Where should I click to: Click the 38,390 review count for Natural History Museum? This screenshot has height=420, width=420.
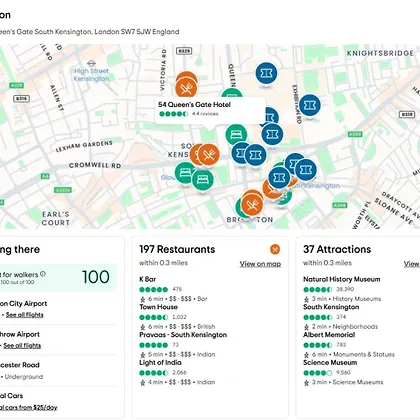pyautogui.click(x=345, y=289)
